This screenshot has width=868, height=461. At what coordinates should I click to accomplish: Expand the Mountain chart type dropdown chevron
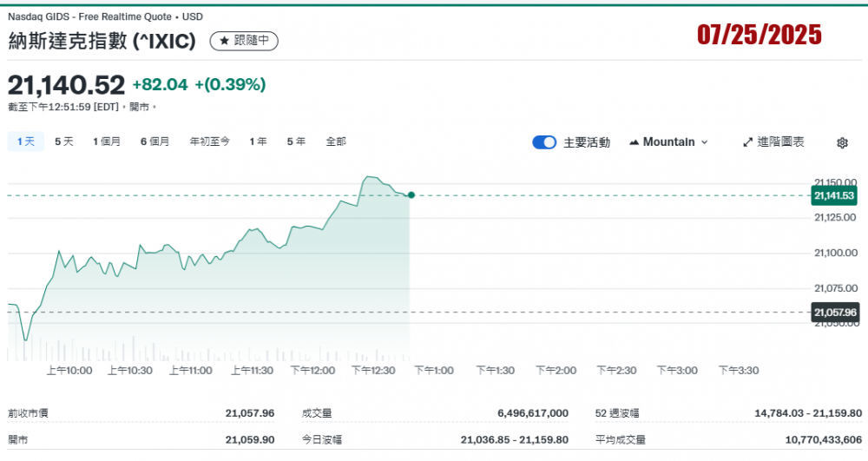[704, 142]
